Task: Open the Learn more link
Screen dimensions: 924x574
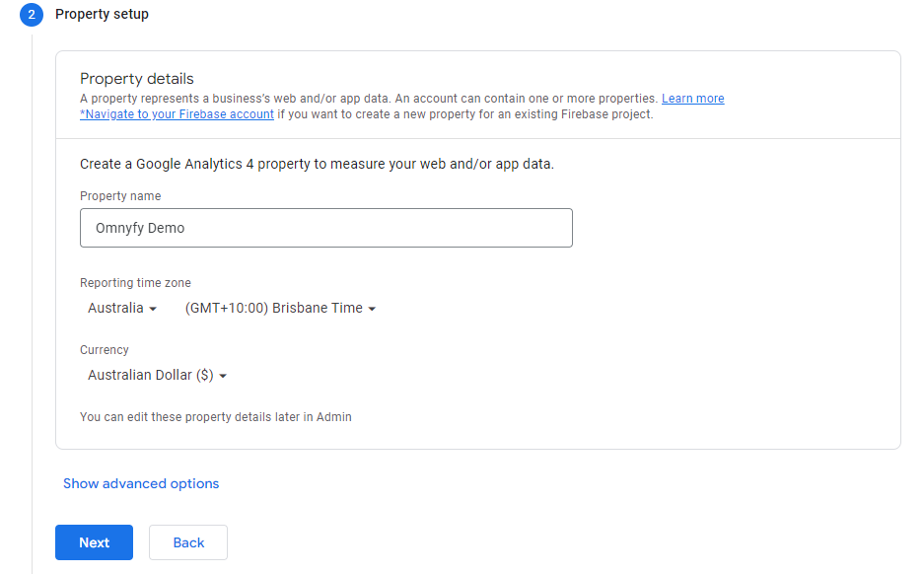Action: pyautogui.click(x=692, y=99)
